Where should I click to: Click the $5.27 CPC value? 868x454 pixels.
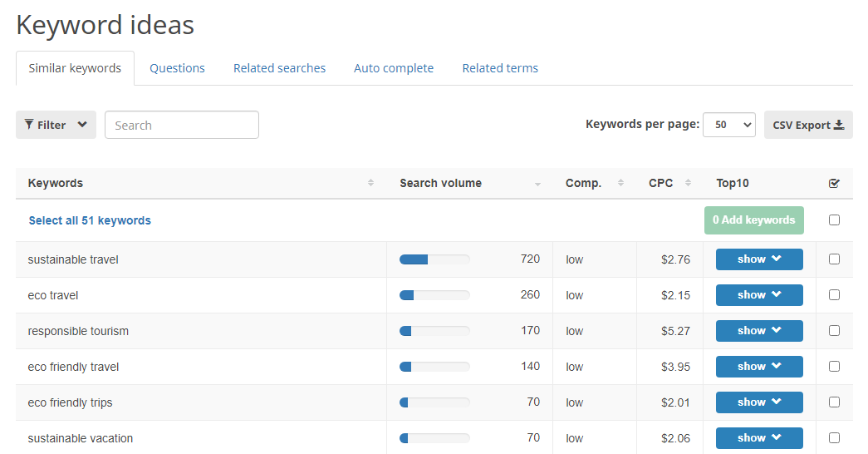675,331
